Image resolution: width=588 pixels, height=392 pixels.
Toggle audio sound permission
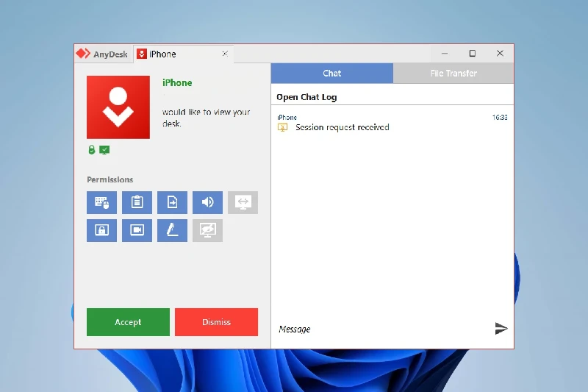(207, 202)
